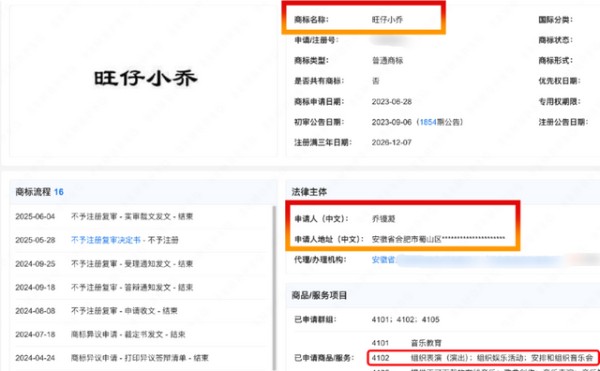Open the 安徽省 agency link beside 代理/办理机构

(383, 260)
